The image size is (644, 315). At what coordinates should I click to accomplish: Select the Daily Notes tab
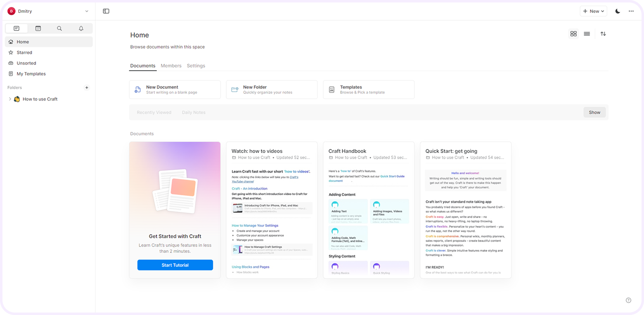[x=194, y=113]
